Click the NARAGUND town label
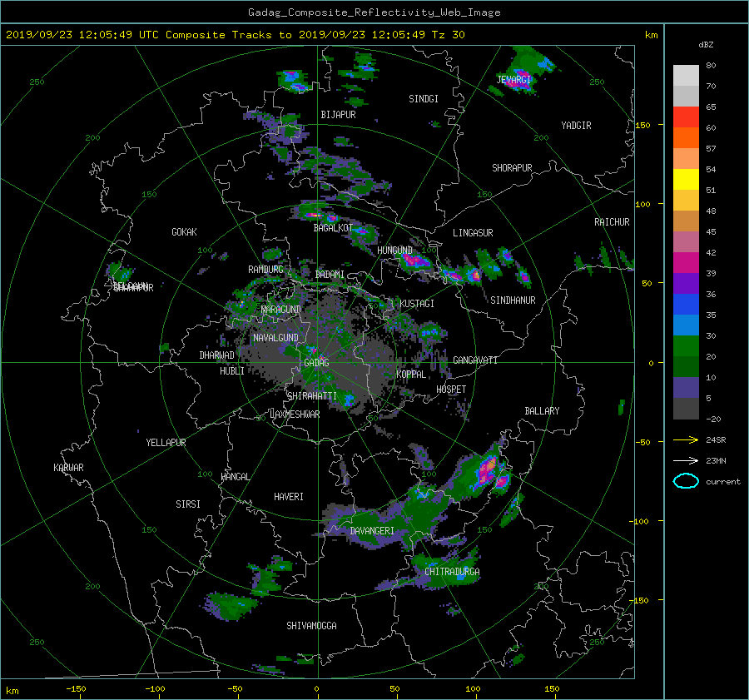This screenshot has width=749, height=700. pyautogui.click(x=281, y=309)
